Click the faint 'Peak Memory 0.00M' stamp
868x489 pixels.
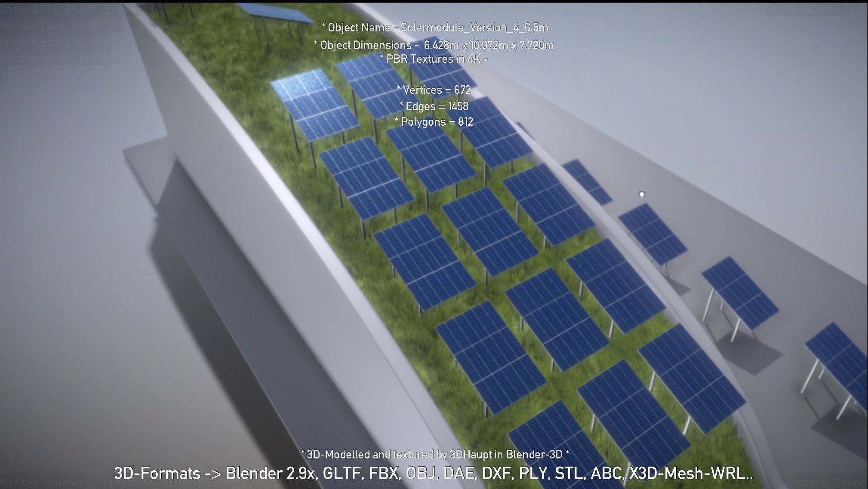(55, 42)
